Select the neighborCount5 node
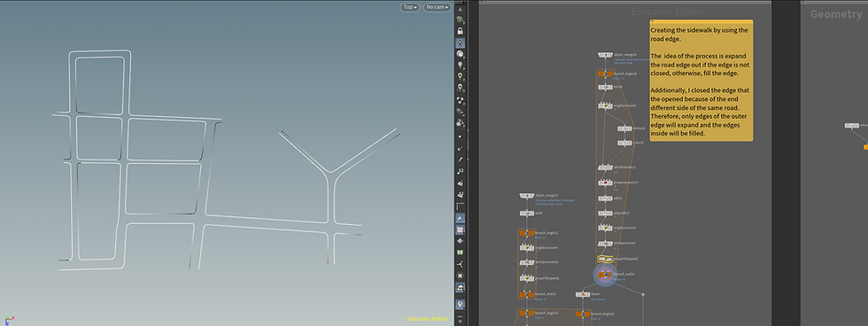This screenshot has width=868, height=326. pos(605,228)
